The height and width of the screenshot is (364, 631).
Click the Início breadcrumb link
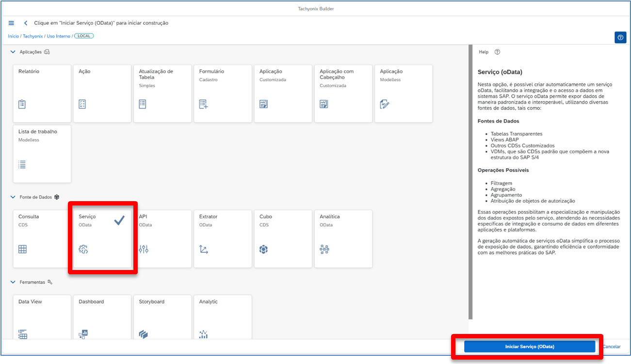click(x=14, y=36)
